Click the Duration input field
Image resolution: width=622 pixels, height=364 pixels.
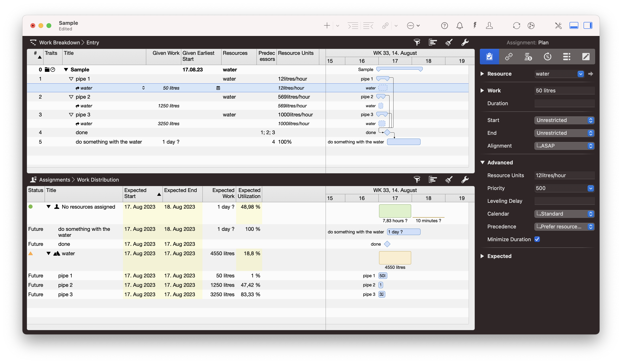click(x=565, y=104)
